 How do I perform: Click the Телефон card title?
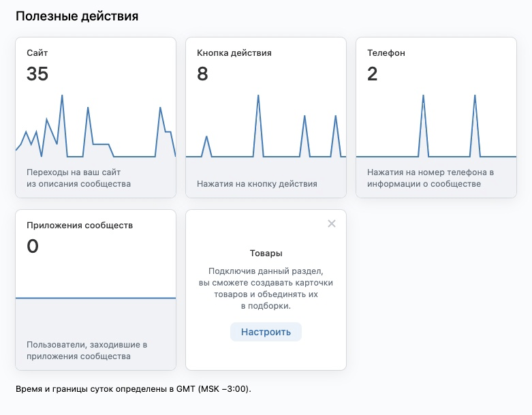[386, 53]
